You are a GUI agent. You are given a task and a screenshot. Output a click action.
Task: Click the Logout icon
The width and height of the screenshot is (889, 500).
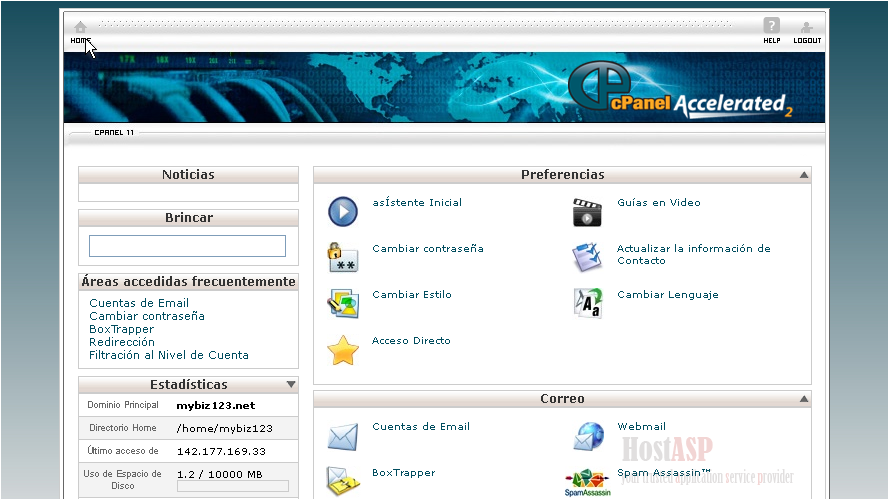(807, 27)
